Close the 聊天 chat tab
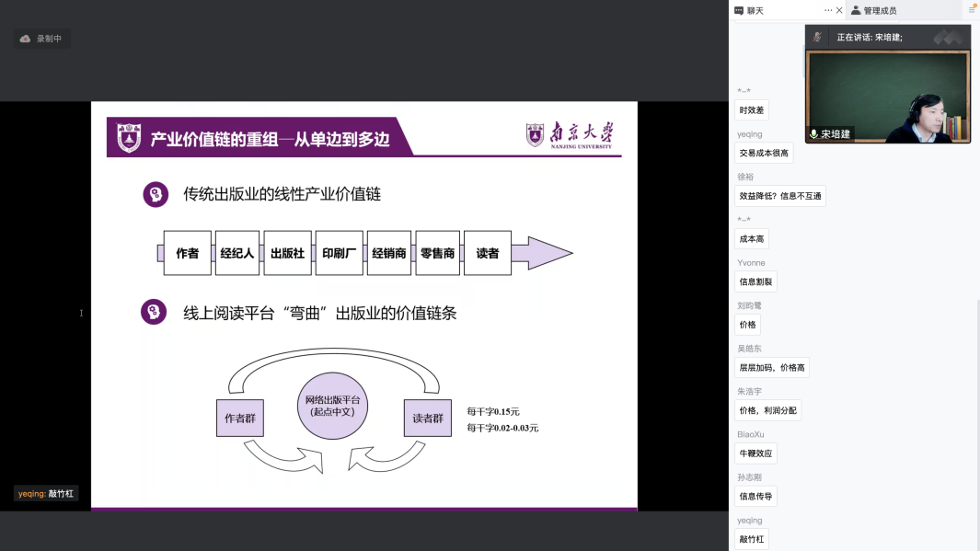Screen dimensions: 980x551 (x=839, y=11)
